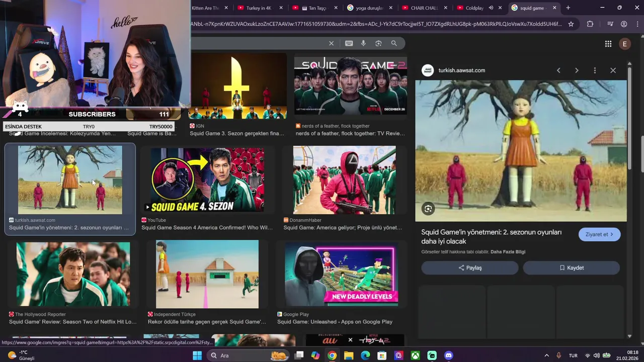Switch to the CHAIR CHALL tab
Screen dimensions: 644x362
click(x=424, y=8)
